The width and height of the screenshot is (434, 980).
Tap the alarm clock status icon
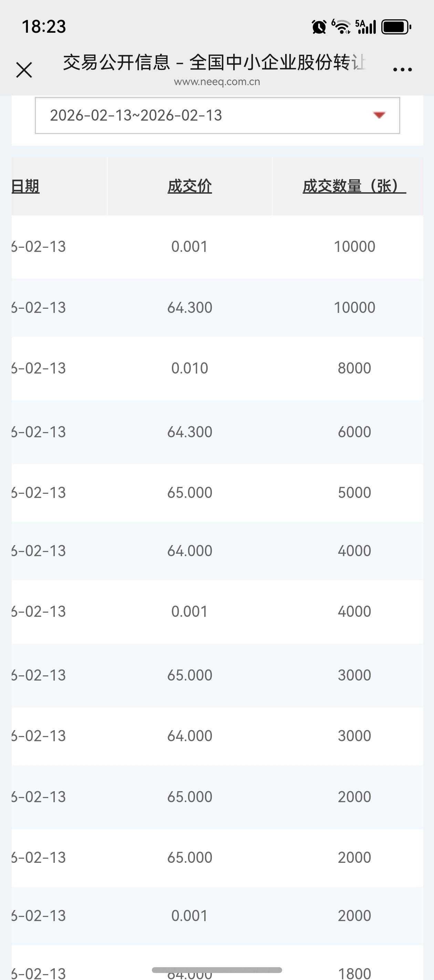pyautogui.click(x=319, y=27)
